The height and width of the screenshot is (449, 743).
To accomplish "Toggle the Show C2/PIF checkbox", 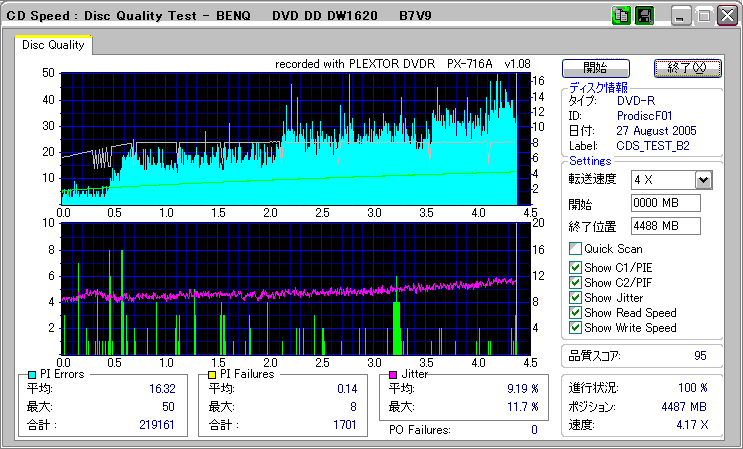I will pyautogui.click(x=575, y=282).
